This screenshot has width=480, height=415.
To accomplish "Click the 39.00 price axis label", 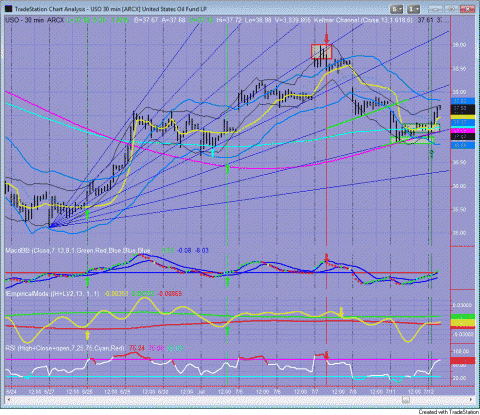I will click(459, 45).
